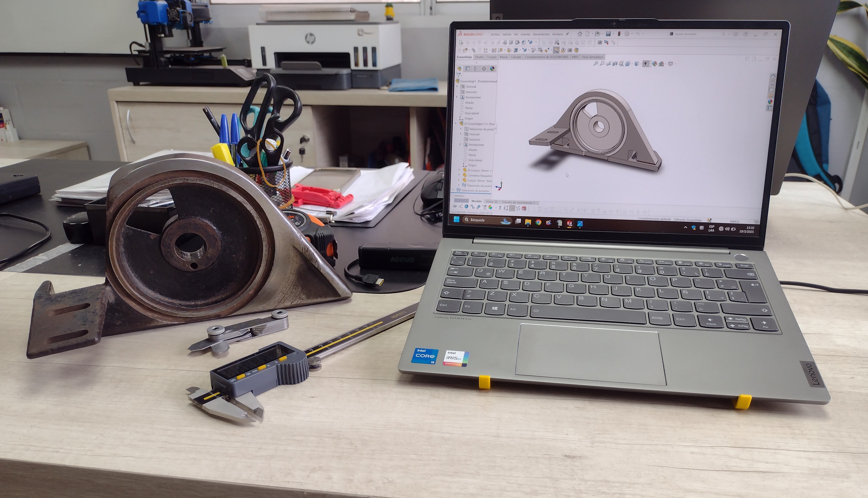The image size is (868, 498).
Task: Select the Planta plane in tree
Action: click(x=469, y=108)
